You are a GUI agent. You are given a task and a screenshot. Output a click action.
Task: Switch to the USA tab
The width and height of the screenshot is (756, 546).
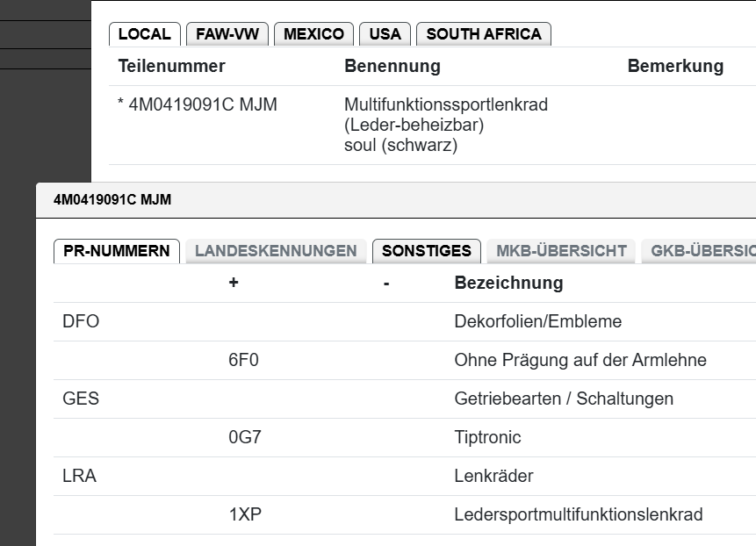385,34
